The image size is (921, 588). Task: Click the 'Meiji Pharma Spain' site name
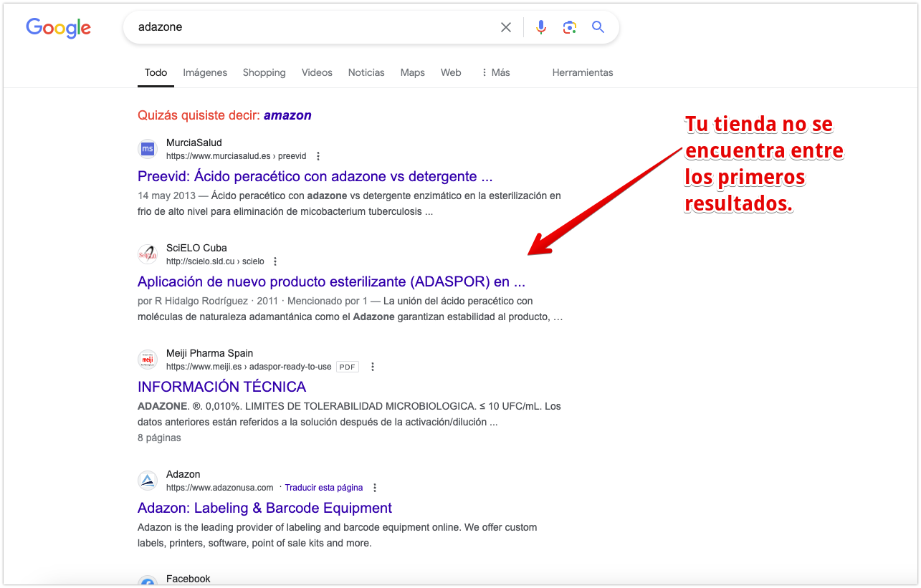pyautogui.click(x=210, y=353)
